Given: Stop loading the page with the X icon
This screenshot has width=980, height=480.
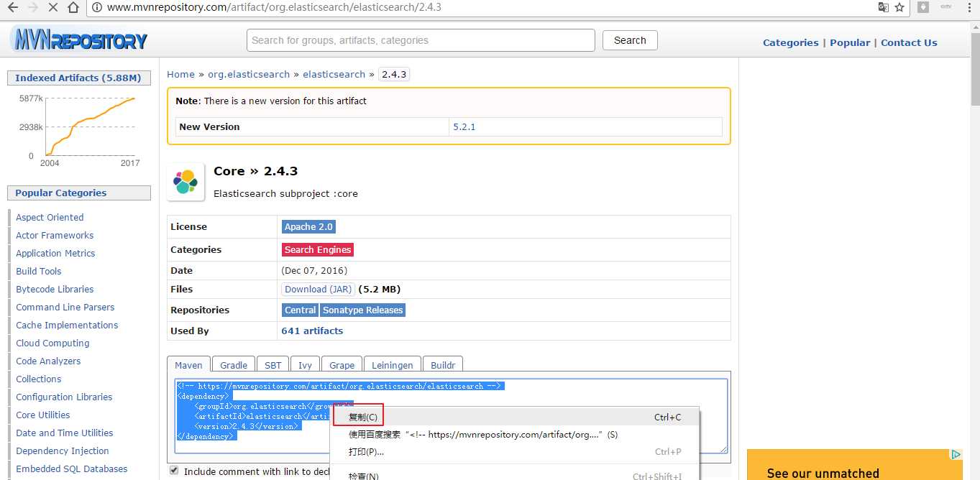Looking at the screenshot, I should point(53,7).
